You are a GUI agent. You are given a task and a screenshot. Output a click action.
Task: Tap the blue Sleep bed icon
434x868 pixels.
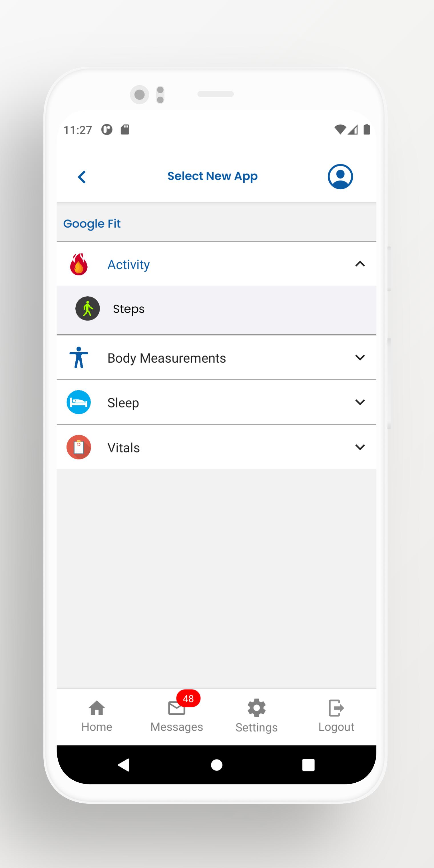point(79,402)
